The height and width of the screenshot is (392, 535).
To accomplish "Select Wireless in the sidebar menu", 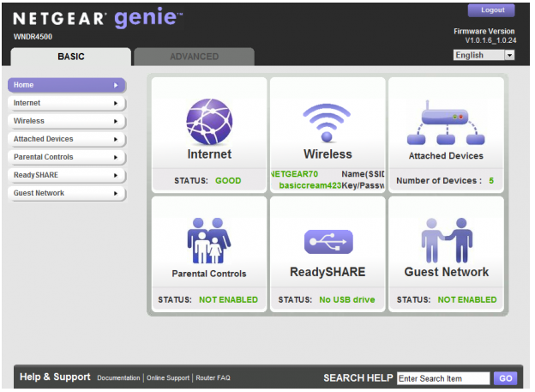I will (x=67, y=121).
